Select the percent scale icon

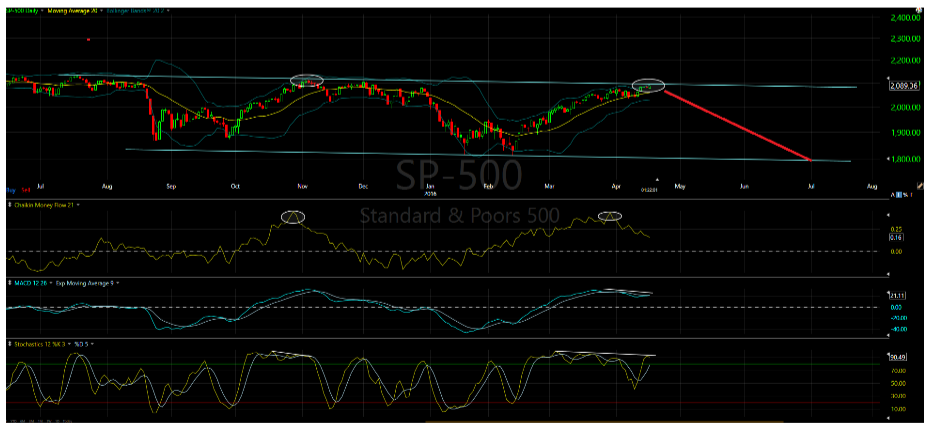905,195
